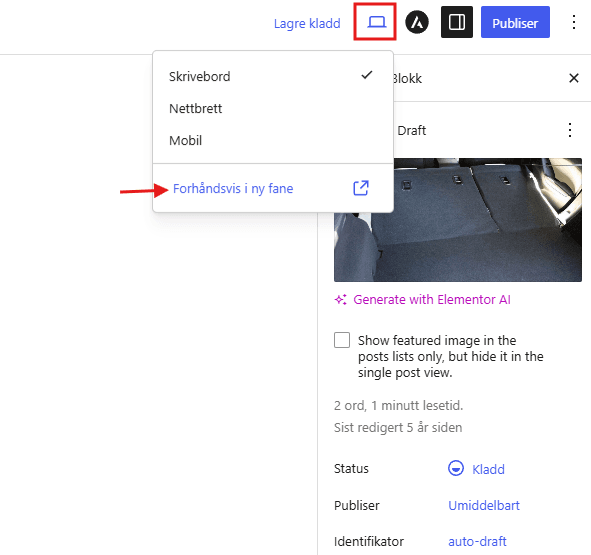
Task: Open the Draft post actions menu
Action: (570, 130)
